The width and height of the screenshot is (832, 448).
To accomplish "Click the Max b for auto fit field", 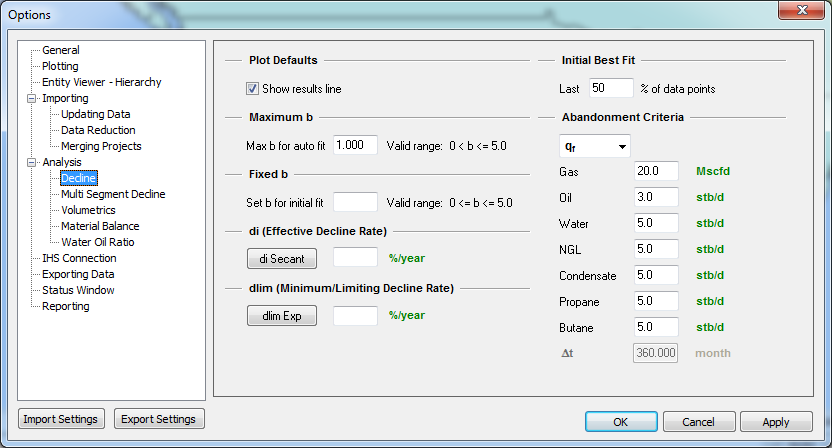I will point(355,146).
